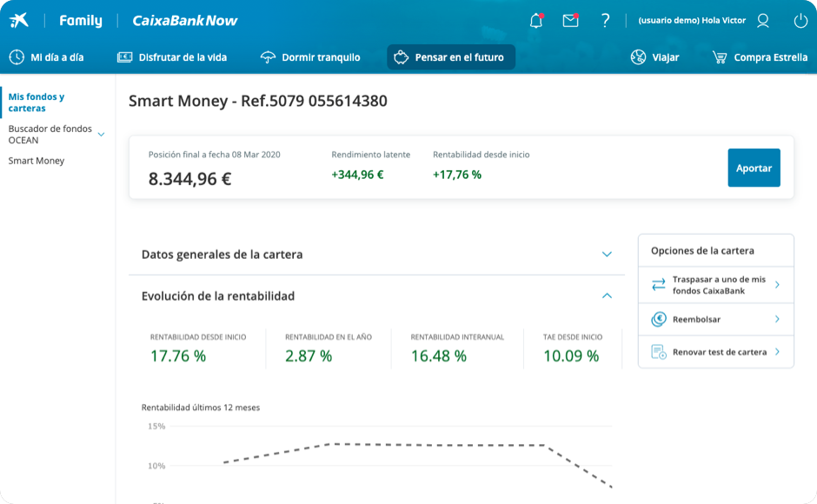Click the Smart Money Ref.5079 heading

(x=258, y=101)
